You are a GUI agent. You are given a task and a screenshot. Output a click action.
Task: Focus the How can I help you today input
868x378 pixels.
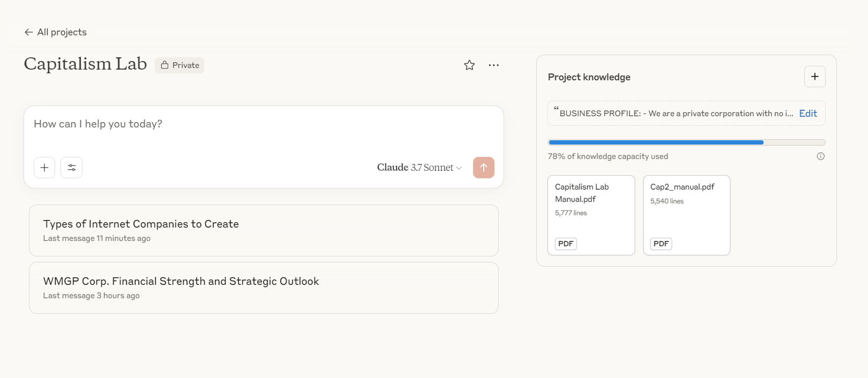coord(263,124)
